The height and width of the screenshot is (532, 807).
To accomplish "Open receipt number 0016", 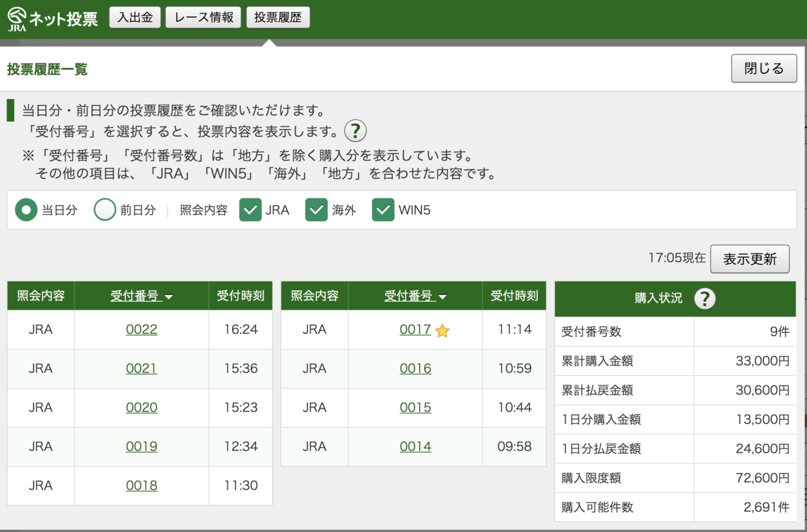I will pos(415,369).
